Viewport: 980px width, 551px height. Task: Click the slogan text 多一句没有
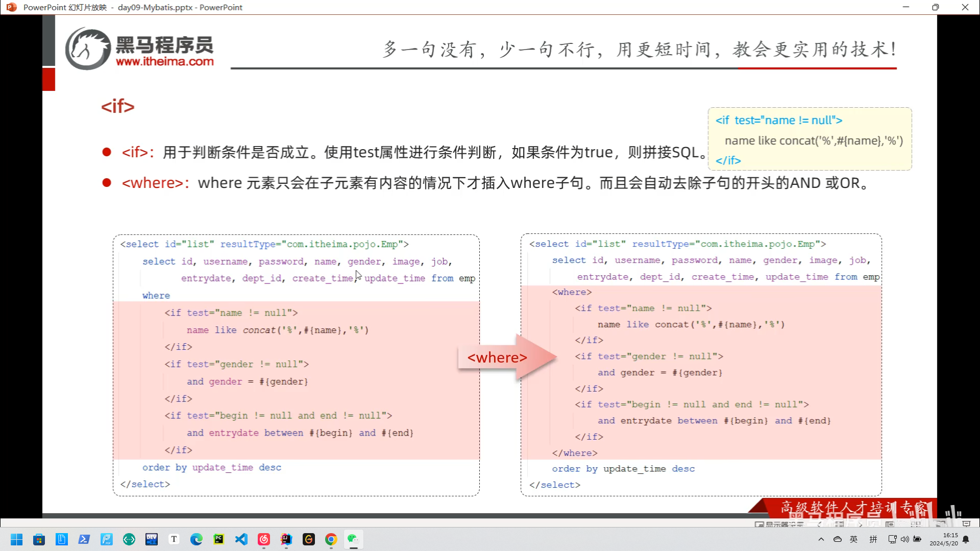640,50
